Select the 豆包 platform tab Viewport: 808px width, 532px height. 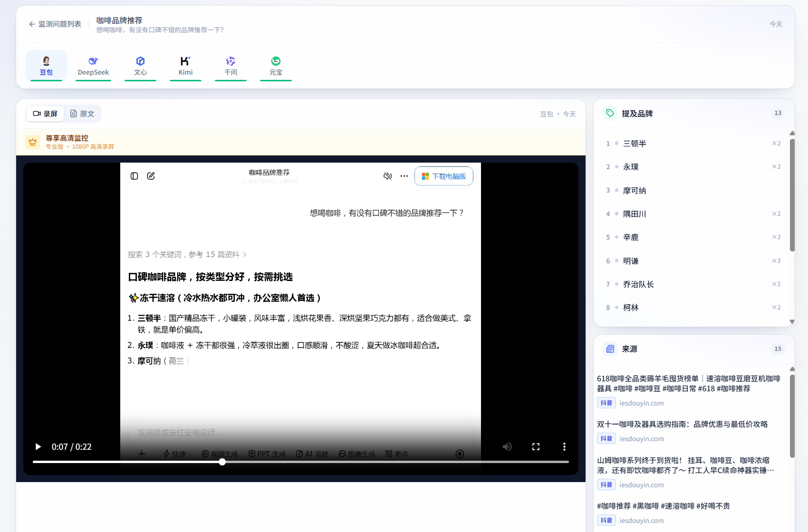[46, 66]
